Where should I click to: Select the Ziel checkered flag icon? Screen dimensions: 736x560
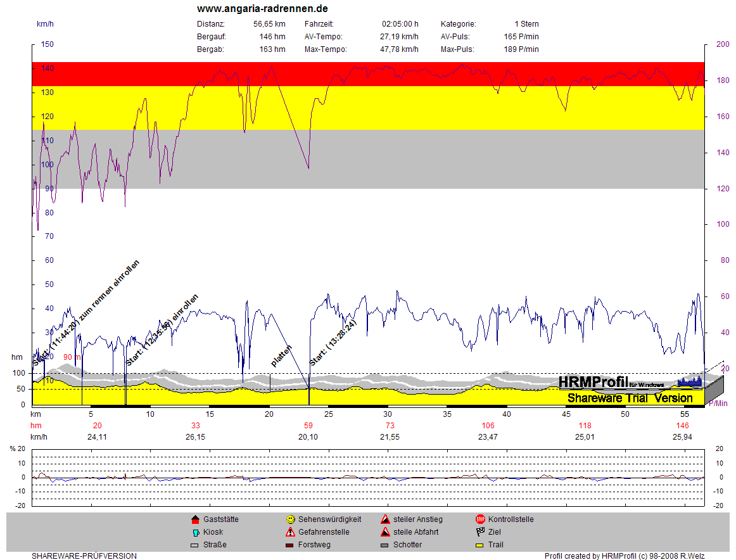480,532
